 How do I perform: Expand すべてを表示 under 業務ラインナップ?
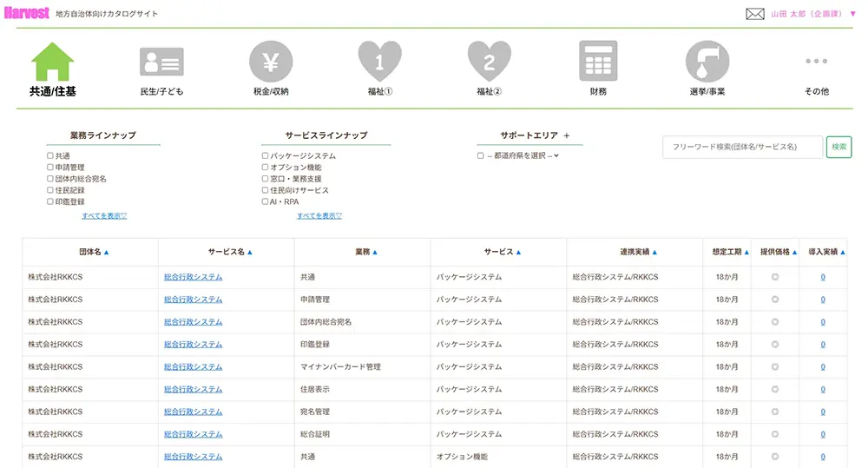104,216
